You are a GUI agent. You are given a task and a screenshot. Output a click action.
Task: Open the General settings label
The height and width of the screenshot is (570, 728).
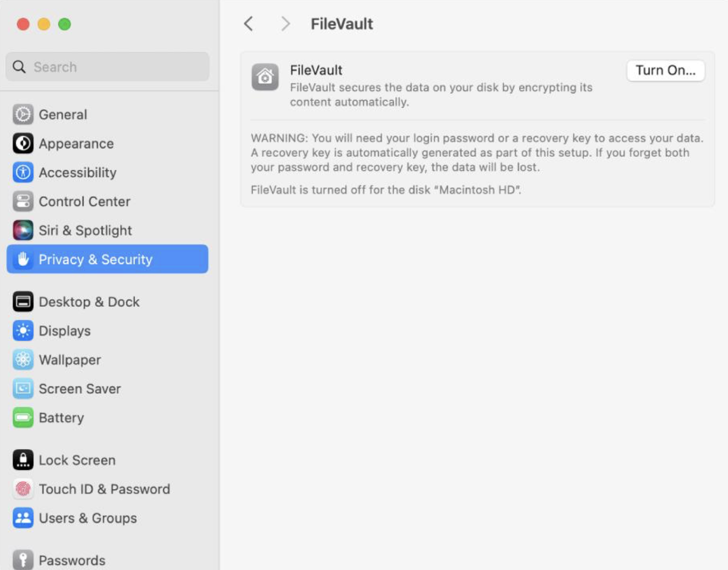pos(63,115)
